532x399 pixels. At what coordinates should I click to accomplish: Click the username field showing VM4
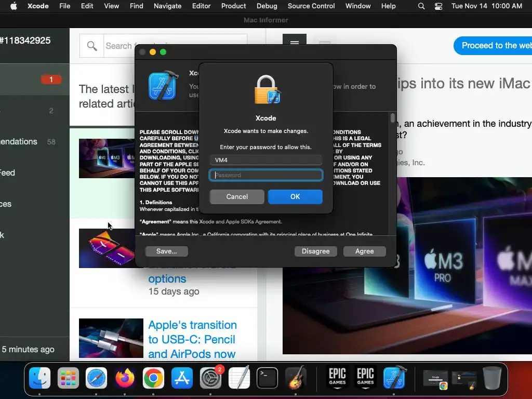[x=266, y=160]
